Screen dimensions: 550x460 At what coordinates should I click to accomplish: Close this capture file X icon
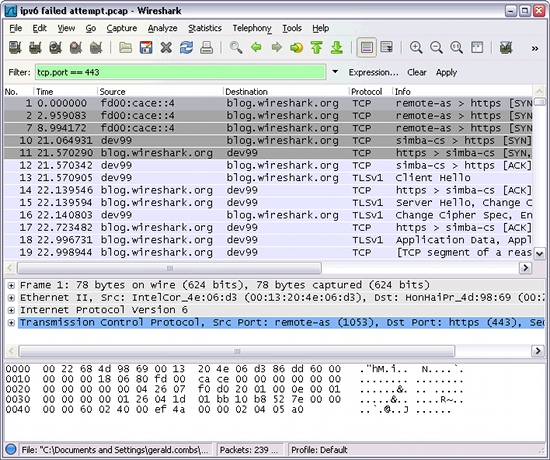tap(166, 47)
